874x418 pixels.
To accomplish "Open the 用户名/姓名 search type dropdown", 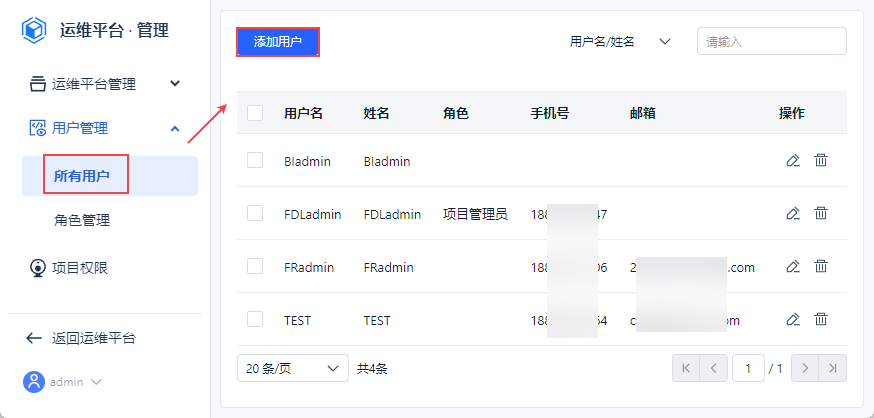I will click(x=620, y=41).
